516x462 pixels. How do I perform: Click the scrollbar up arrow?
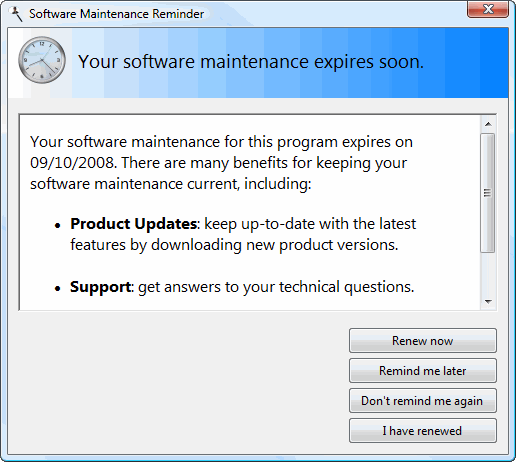[488, 124]
